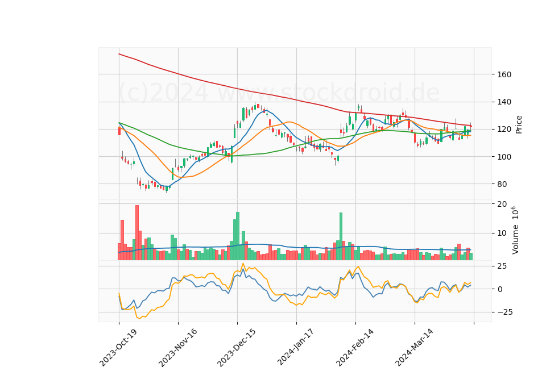Click the tallest red volume bar
Screen dimensions: 546x392
(137, 233)
